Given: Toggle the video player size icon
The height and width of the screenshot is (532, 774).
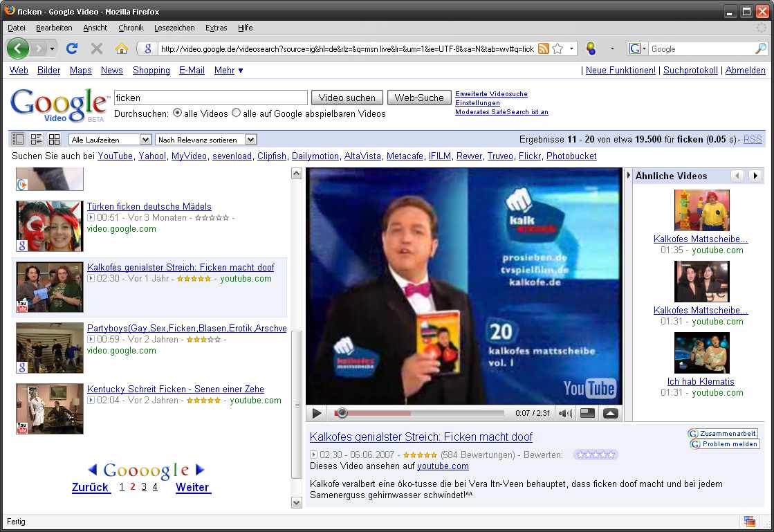Looking at the screenshot, I should (x=587, y=413).
